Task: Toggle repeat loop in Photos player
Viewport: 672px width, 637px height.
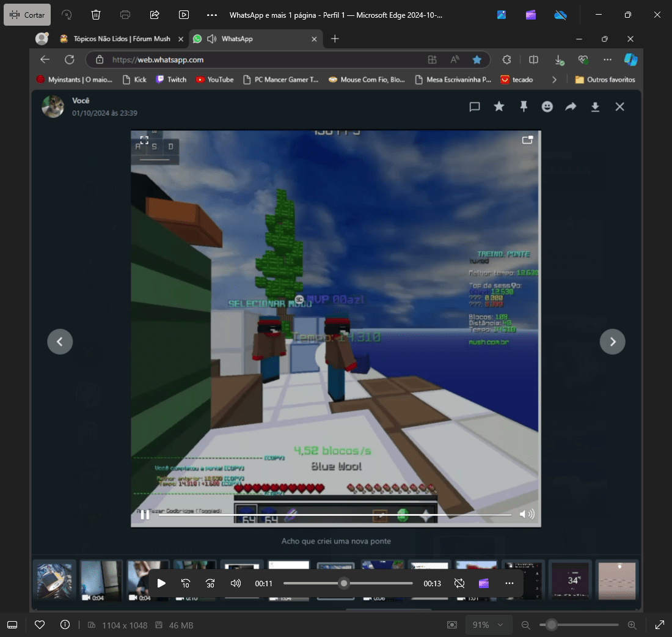Action: [459, 583]
